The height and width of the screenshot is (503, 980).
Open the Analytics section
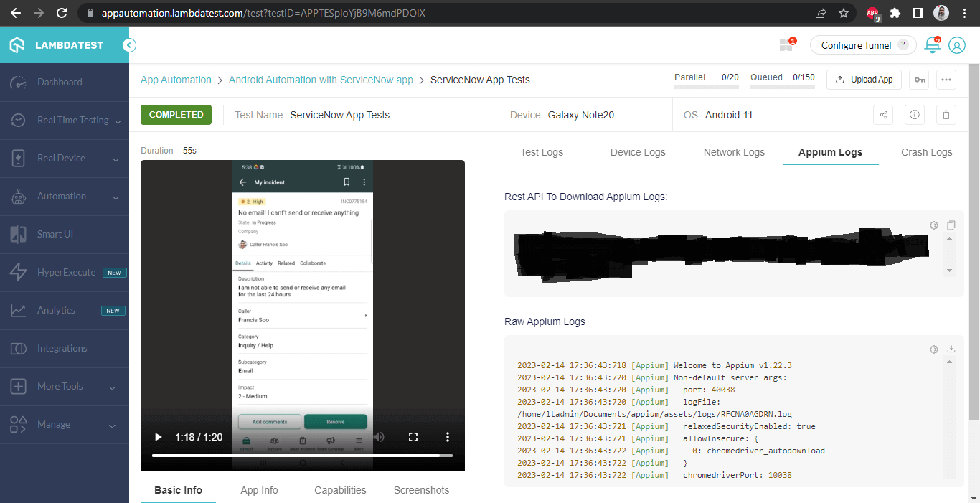click(x=55, y=310)
